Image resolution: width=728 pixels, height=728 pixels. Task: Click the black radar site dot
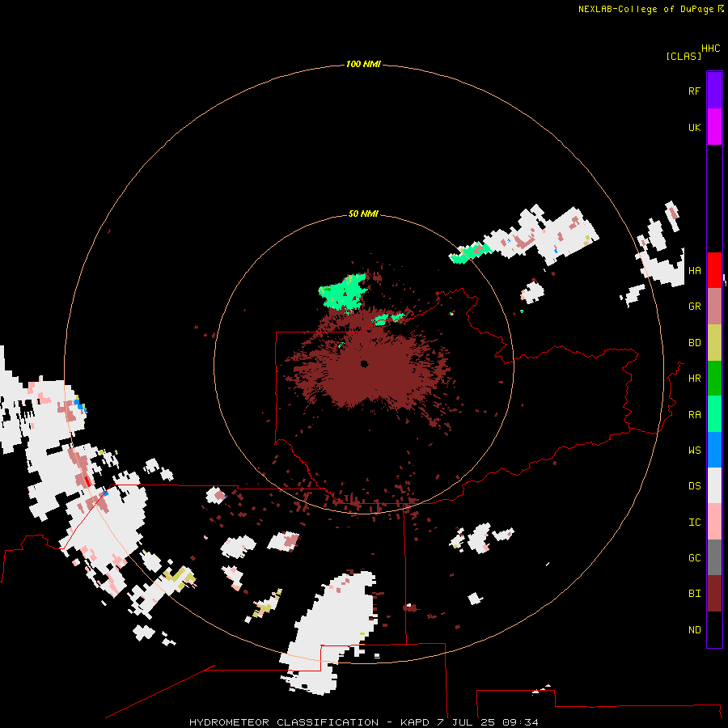pos(365,364)
